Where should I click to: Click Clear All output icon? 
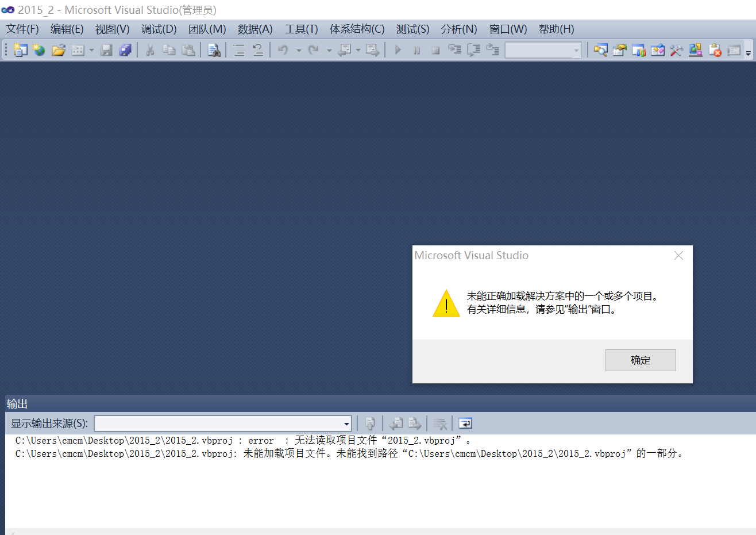coord(440,424)
